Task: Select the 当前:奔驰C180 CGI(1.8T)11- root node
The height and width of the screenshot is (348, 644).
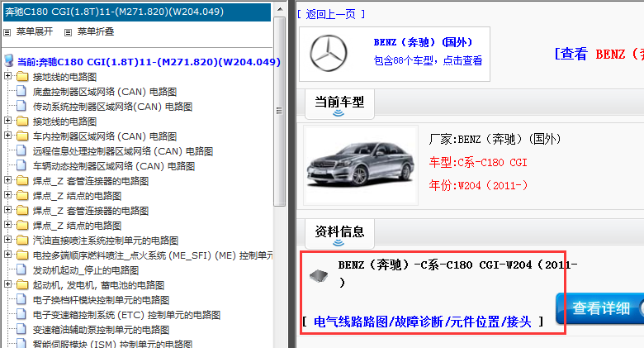Action: point(149,62)
